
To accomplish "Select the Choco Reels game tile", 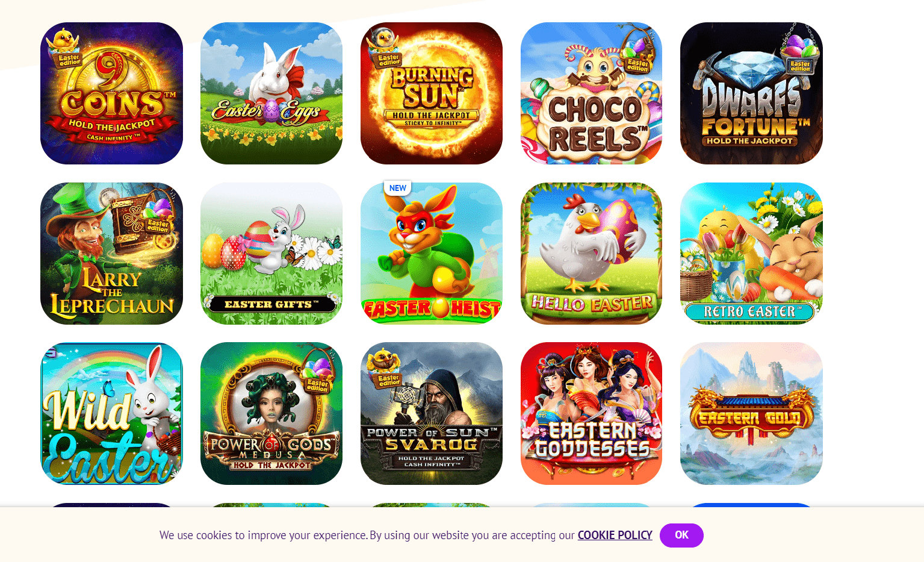I will coord(591,93).
